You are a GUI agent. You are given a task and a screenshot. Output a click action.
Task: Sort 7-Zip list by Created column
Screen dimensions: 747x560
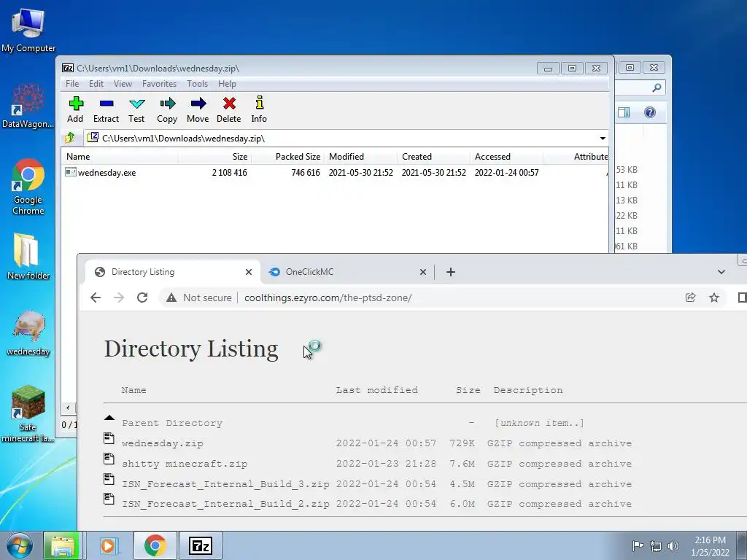tap(433, 157)
